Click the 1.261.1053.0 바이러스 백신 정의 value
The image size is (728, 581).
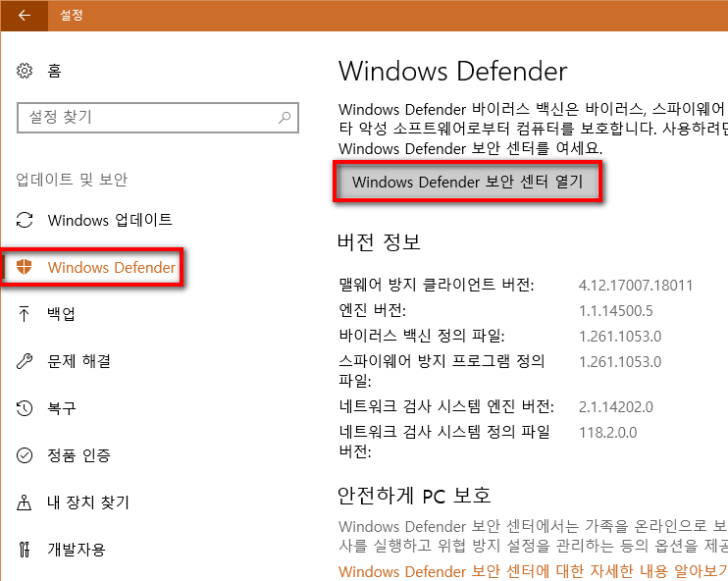coord(620,337)
